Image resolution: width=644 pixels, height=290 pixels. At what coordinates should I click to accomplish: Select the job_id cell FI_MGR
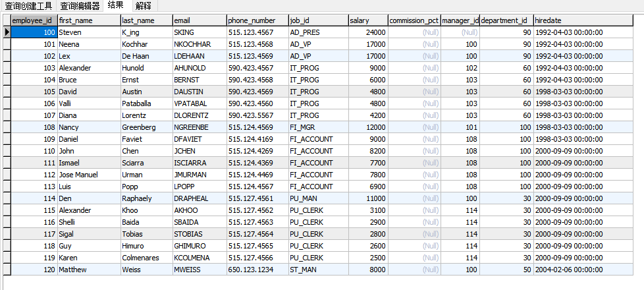[x=319, y=127]
